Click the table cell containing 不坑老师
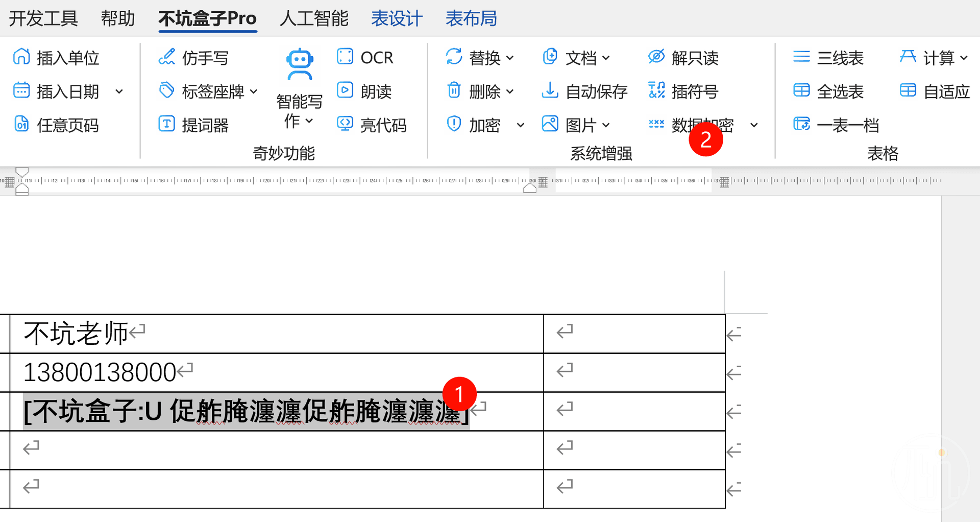This screenshot has width=980, height=522. pyautogui.click(x=277, y=334)
